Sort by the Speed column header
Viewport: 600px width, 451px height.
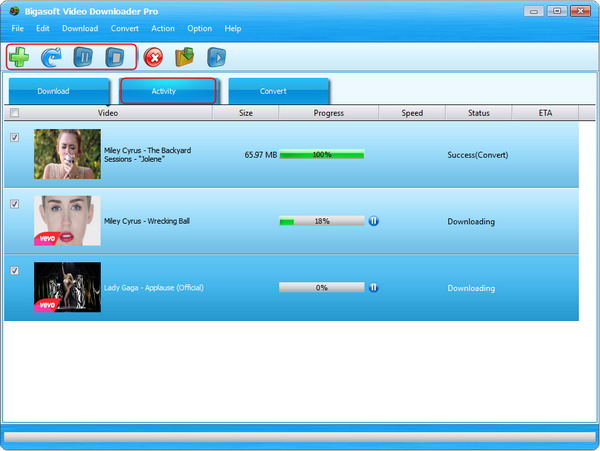click(x=412, y=113)
